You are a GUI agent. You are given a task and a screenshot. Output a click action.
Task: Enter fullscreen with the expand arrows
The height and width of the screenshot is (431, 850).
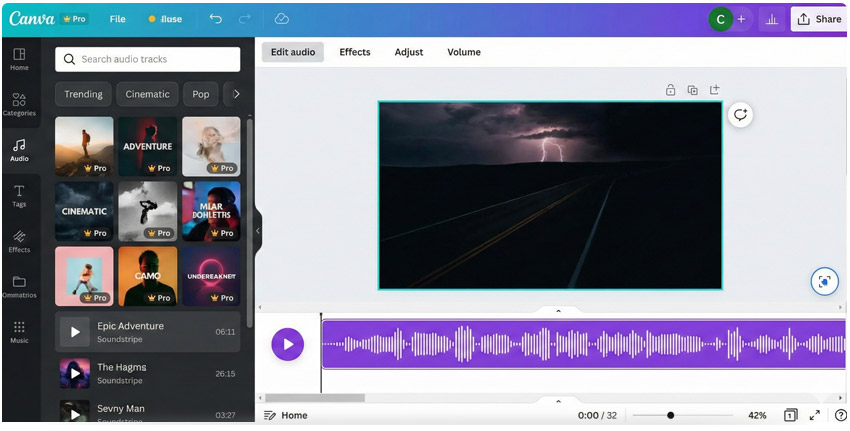click(x=814, y=415)
